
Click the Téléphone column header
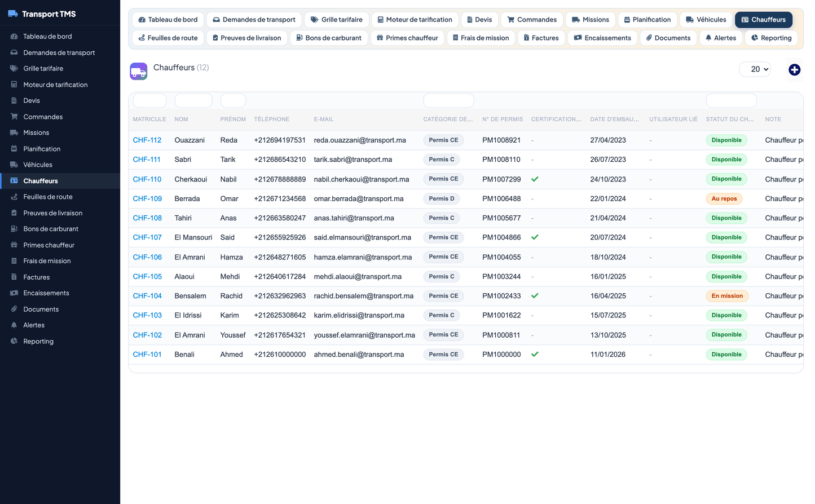pos(271,120)
